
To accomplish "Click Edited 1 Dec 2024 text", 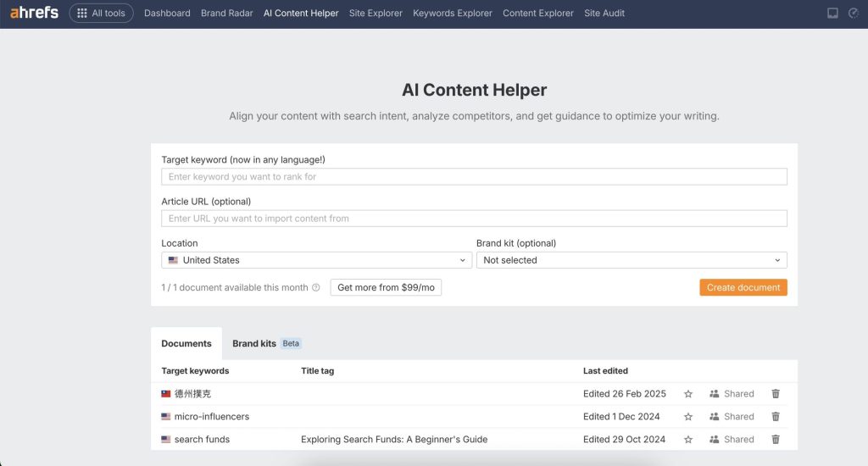I will coord(621,417).
